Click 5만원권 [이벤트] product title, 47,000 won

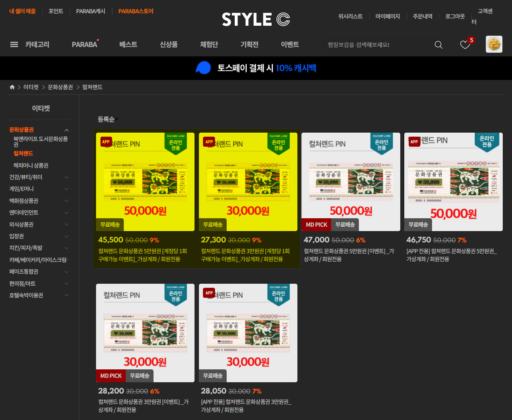349,255
